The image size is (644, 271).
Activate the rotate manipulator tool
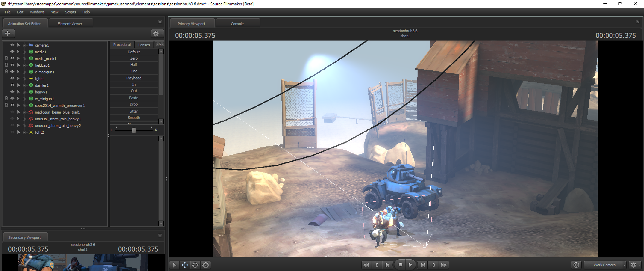point(195,265)
